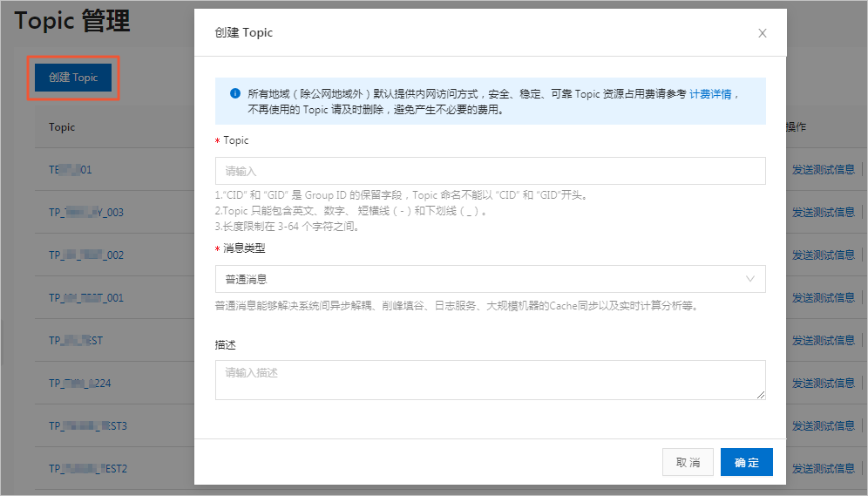Screen dimensions: 868x496
Task: Click 发送测试信息 for the EST2 row
Action: point(824,469)
